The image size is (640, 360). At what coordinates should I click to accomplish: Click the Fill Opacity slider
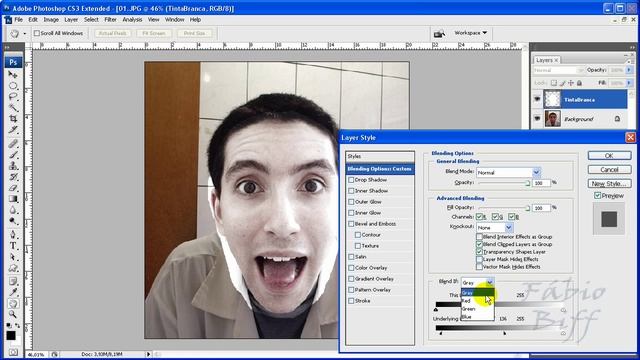[504, 208]
